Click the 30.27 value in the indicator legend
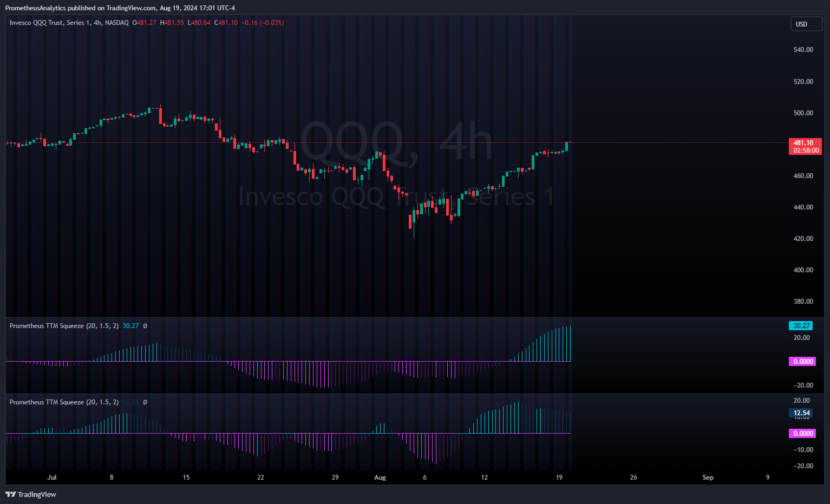This screenshot has width=830, height=504. [x=130, y=326]
